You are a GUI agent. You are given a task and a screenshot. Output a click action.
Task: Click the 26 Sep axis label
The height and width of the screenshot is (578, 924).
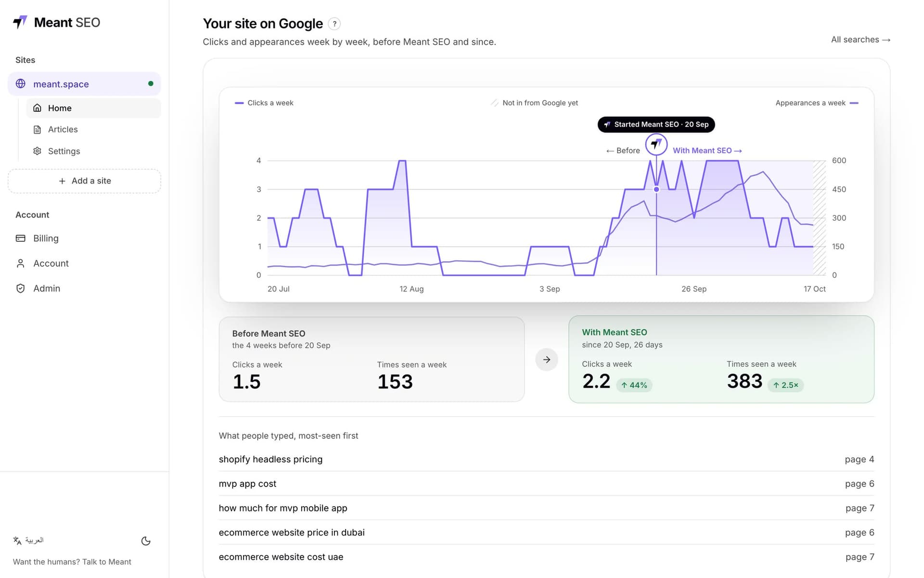[694, 289]
